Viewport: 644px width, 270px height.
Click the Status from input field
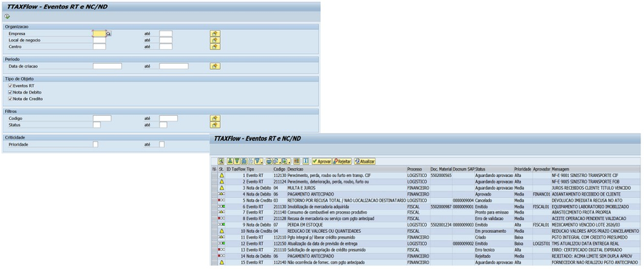(x=97, y=125)
